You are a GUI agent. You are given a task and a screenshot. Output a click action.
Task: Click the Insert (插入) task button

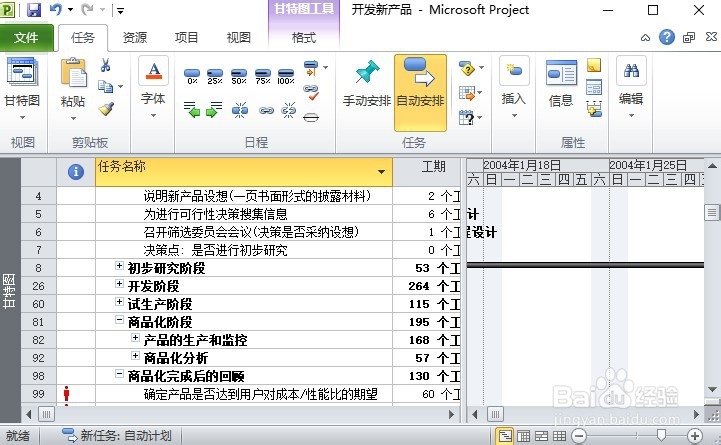pyautogui.click(x=514, y=86)
